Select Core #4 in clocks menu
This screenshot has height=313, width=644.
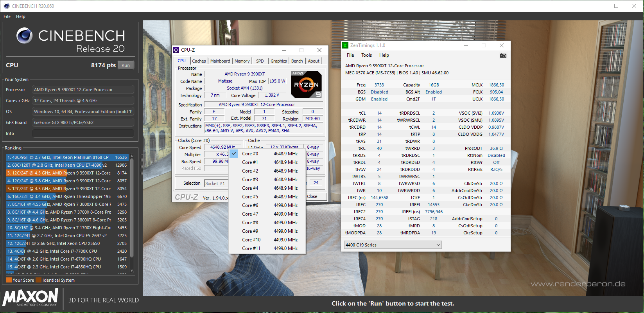pyautogui.click(x=267, y=188)
